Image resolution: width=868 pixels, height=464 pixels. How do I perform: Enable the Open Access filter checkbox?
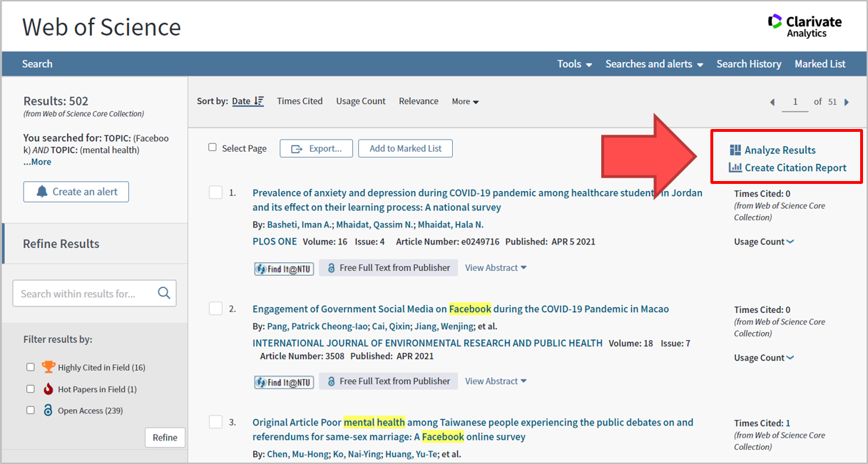point(31,411)
